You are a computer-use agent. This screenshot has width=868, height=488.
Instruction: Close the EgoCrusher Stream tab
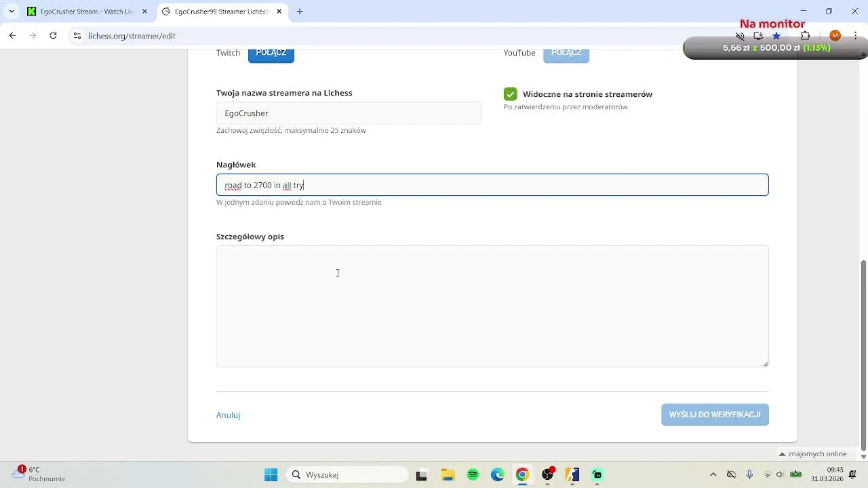(x=144, y=12)
